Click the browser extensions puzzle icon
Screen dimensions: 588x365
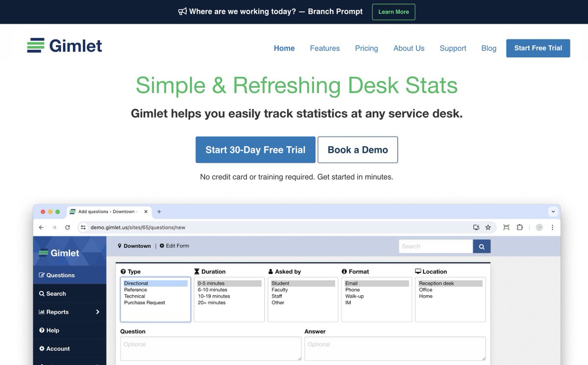pos(520,227)
